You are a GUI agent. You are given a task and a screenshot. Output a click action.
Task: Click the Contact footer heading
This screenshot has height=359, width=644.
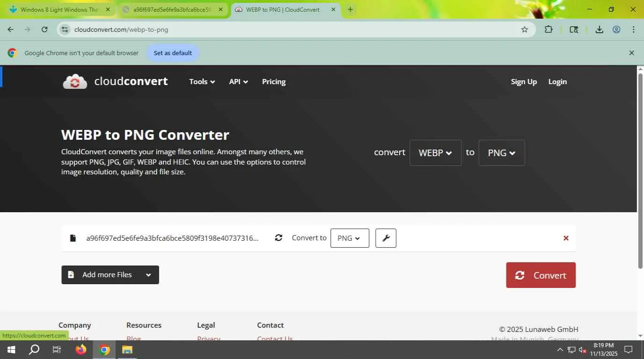pos(270,325)
